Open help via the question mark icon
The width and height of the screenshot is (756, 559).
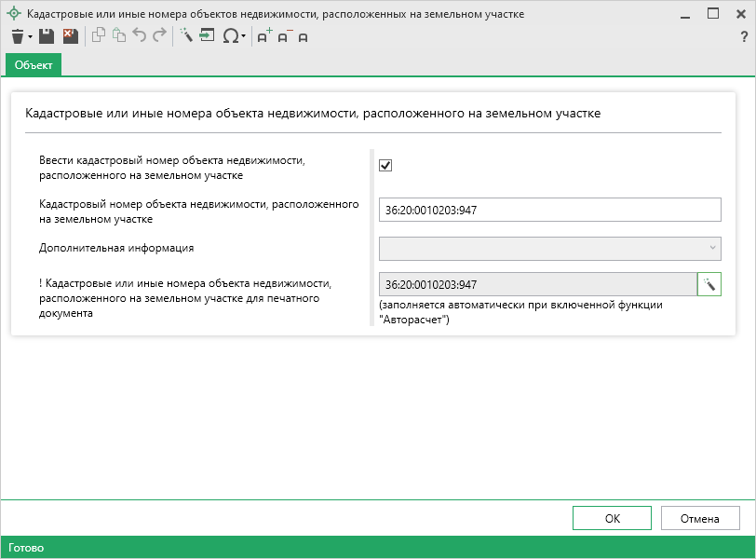tap(744, 36)
